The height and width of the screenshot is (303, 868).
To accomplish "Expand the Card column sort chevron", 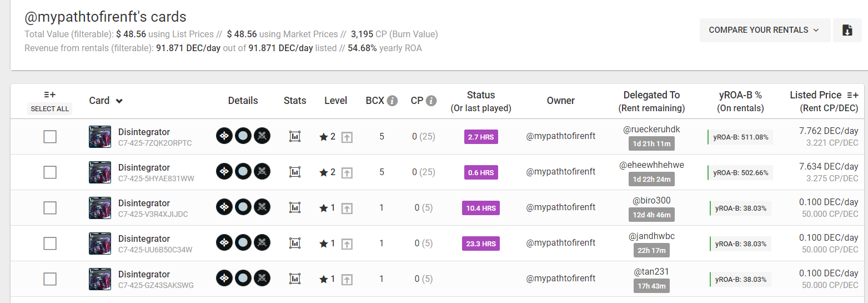I will click(119, 101).
